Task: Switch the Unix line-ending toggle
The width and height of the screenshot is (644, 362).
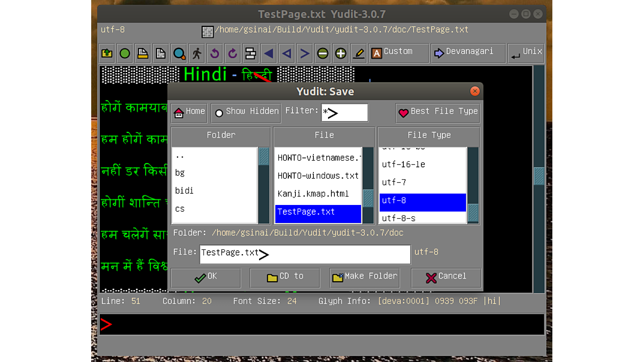Action: [x=526, y=53]
